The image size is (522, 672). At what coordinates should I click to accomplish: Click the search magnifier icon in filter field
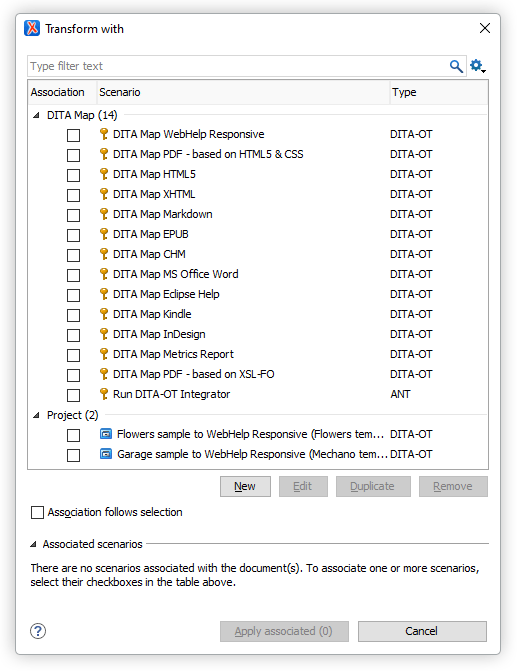point(456,66)
